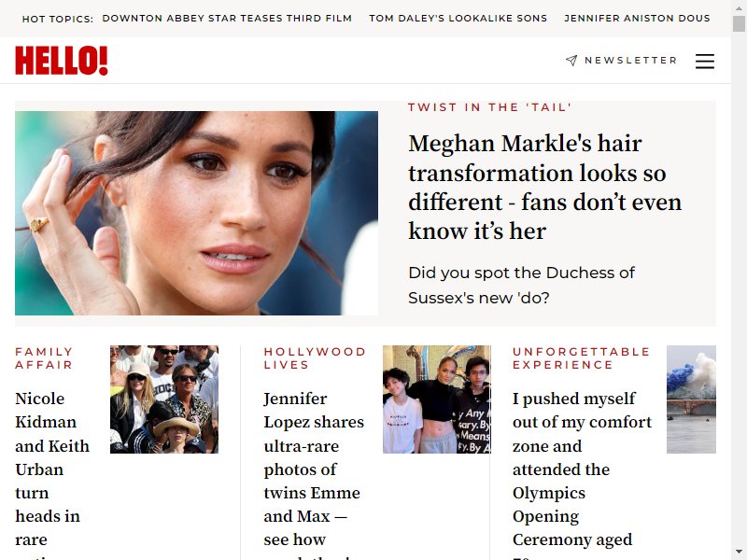
Task: Open the Meghan Markle hair transformation headline
Action: (545, 188)
